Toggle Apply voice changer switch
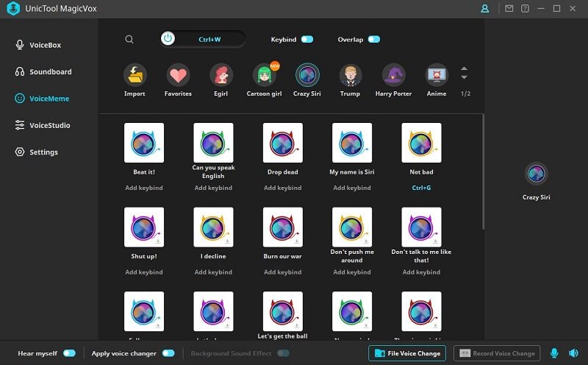Image resolution: width=588 pixels, height=365 pixels. [x=168, y=353]
